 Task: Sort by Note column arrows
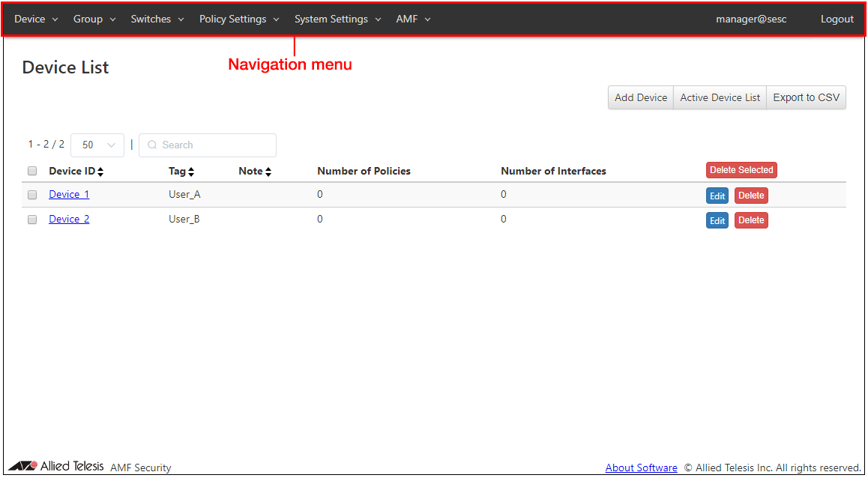[x=268, y=172]
